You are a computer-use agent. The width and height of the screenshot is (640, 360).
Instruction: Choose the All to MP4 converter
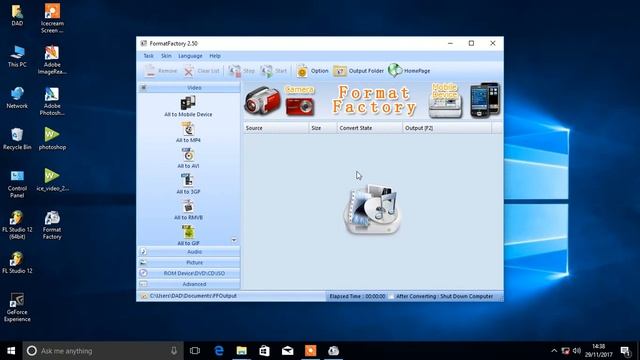188,133
